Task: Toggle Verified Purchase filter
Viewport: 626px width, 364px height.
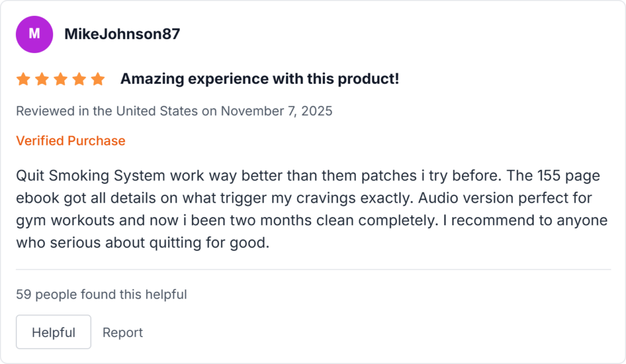Action: [x=70, y=140]
